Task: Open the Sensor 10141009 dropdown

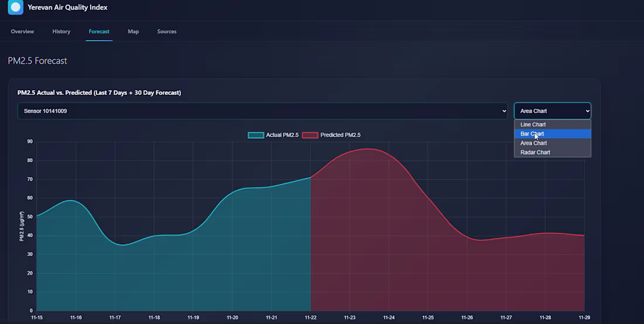Action: tap(262, 111)
